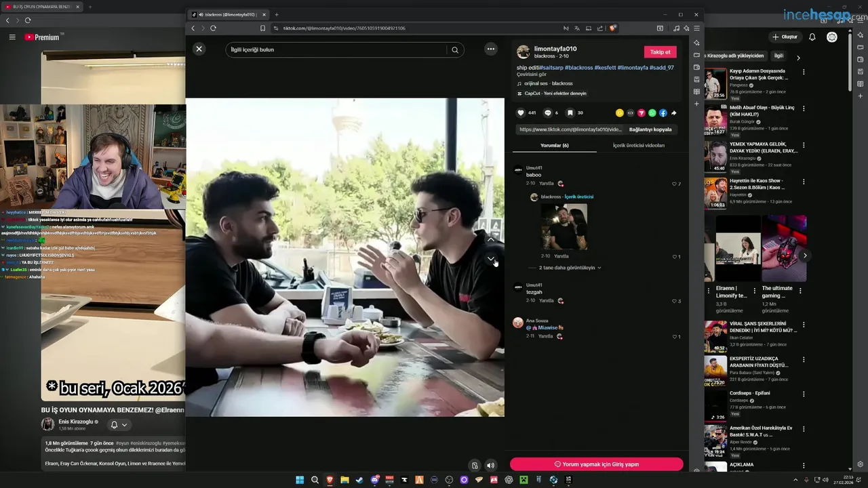
Task: Select the 'İlgili' filter chip on YouTube
Action: click(778, 56)
